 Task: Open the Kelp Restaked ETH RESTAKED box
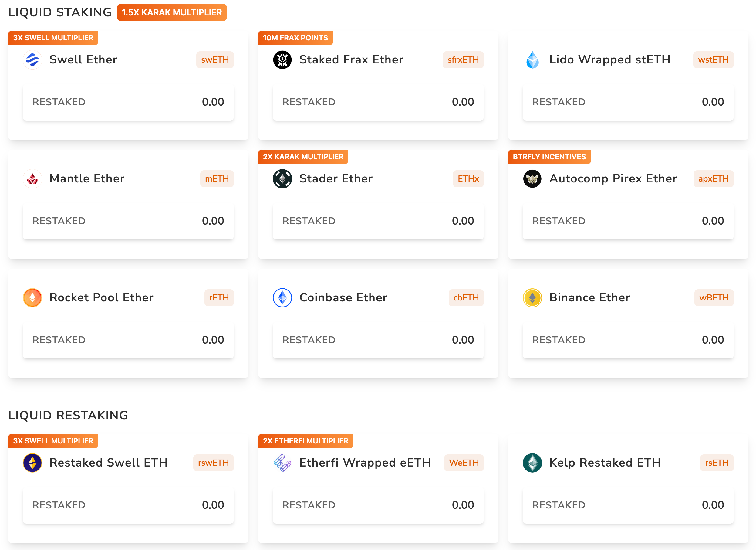point(628,505)
